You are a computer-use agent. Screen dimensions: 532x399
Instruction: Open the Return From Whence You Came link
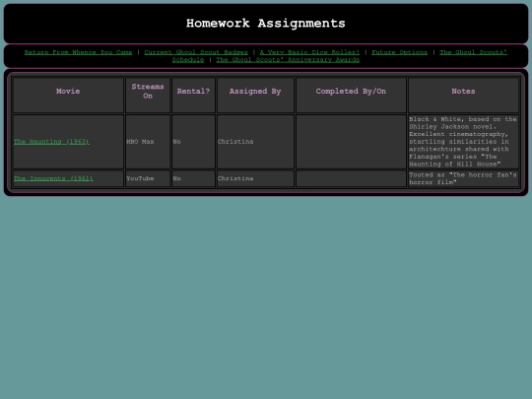point(78,52)
